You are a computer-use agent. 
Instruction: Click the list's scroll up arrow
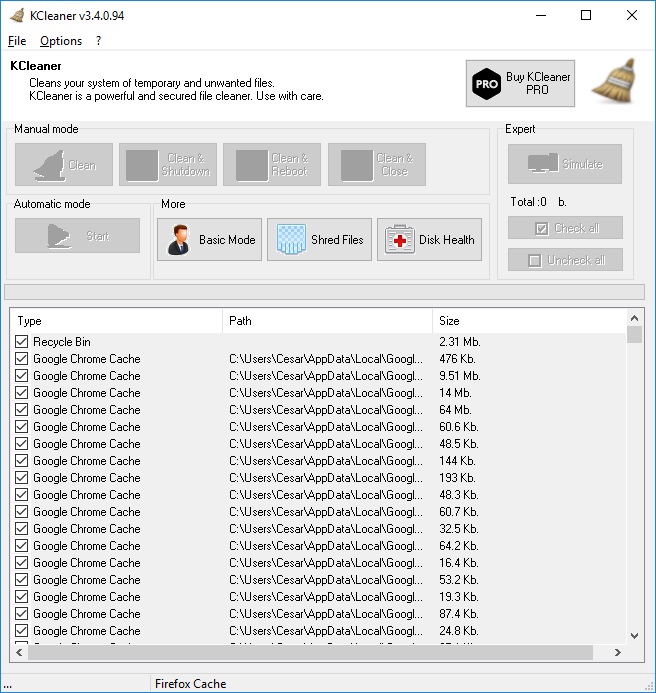pyautogui.click(x=634, y=318)
